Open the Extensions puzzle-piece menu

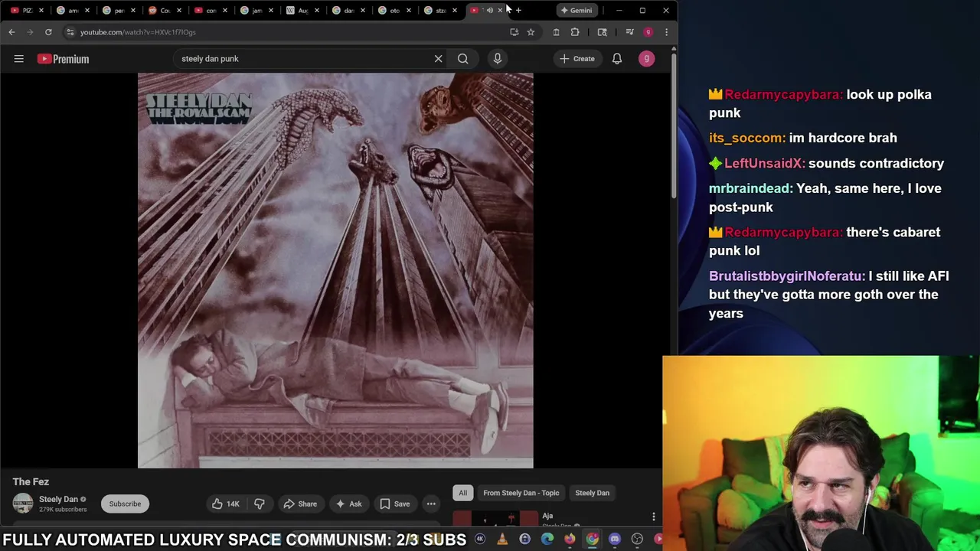(575, 32)
